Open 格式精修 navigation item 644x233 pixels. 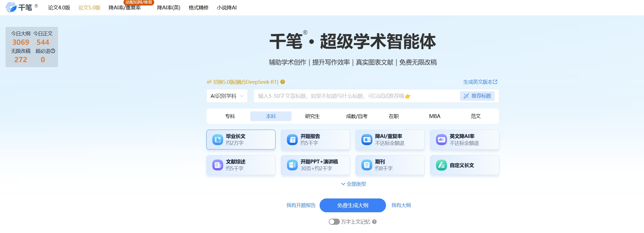[x=199, y=7]
